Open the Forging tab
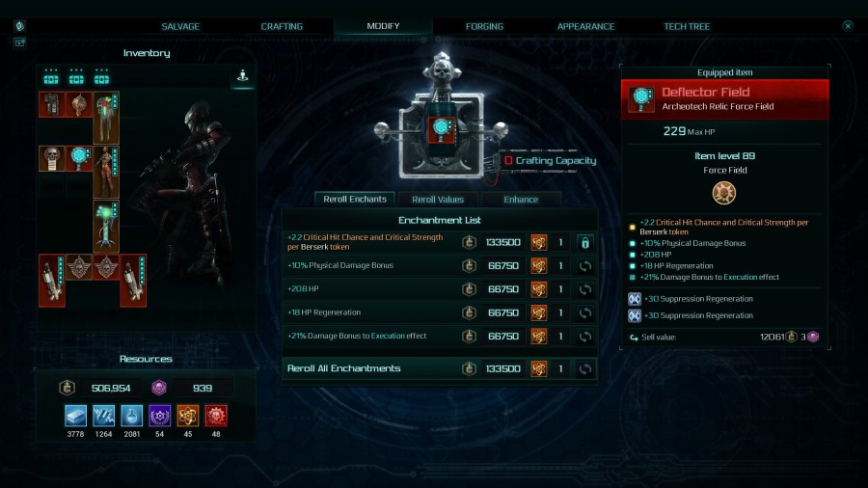Viewport: 868px width, 488px height. point(484,26)
